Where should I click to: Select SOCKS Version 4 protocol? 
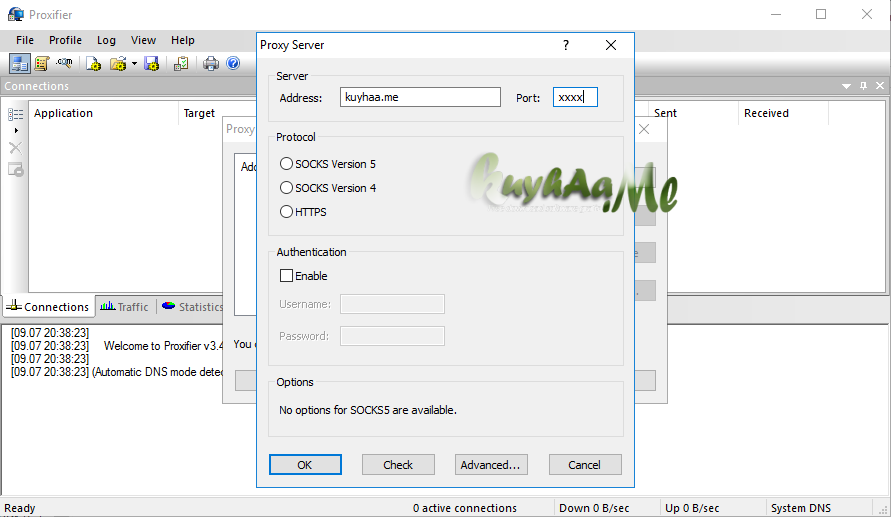coord(328,188)
